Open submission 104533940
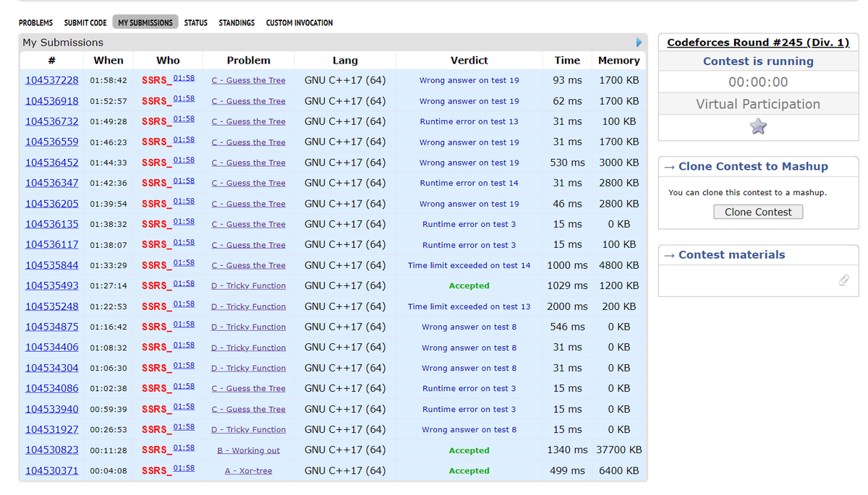The image size is (868, 495). pos(52,409)
